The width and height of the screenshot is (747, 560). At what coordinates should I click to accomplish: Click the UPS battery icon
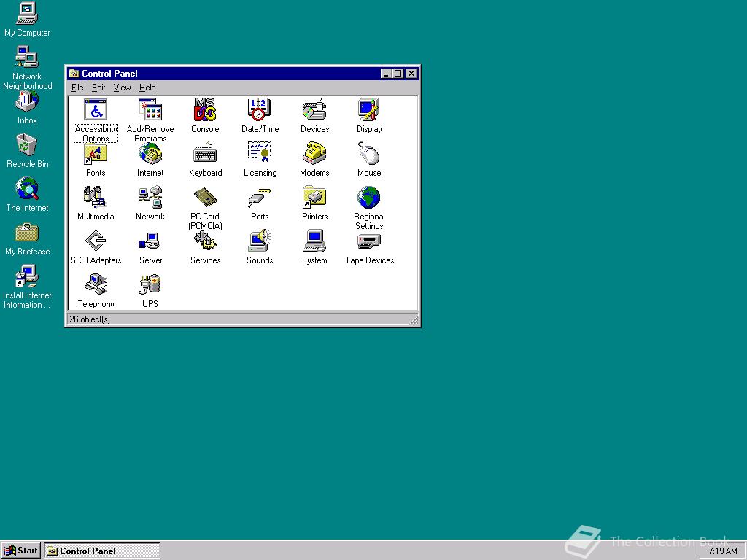coord(150,285)
